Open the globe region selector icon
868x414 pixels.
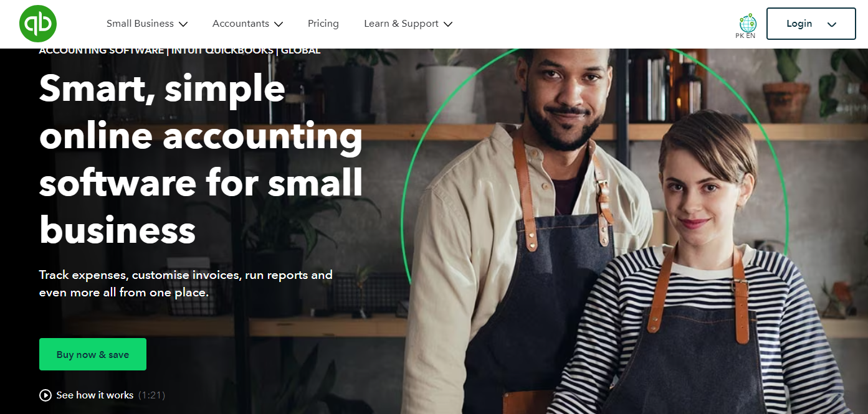[x=748, y=22]
